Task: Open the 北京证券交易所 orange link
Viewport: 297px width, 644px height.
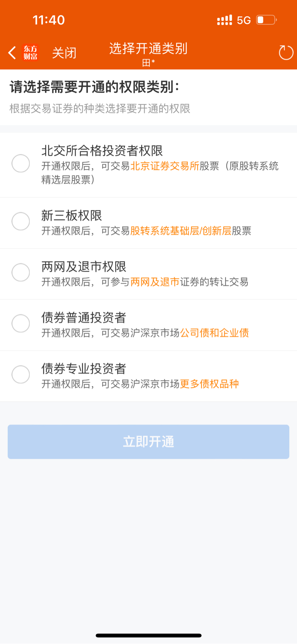Action: [165, 166]
